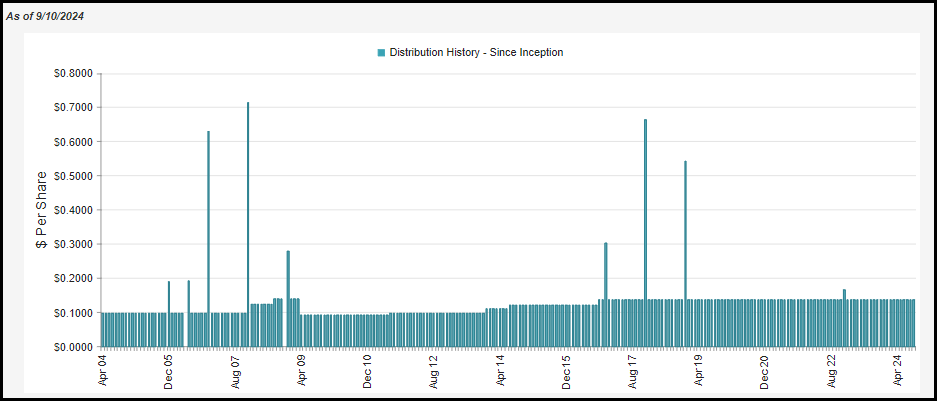Click the '$ Per Share' axis title

pos(42,210)
